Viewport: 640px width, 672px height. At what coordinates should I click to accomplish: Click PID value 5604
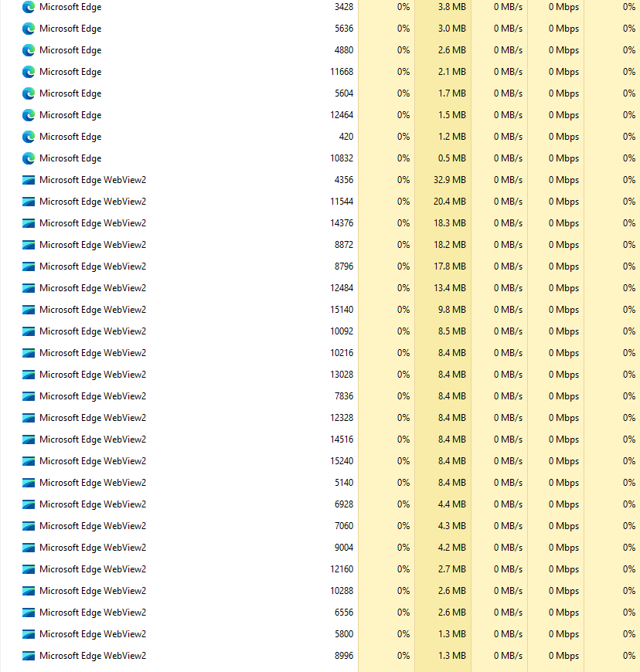[344, 93]
